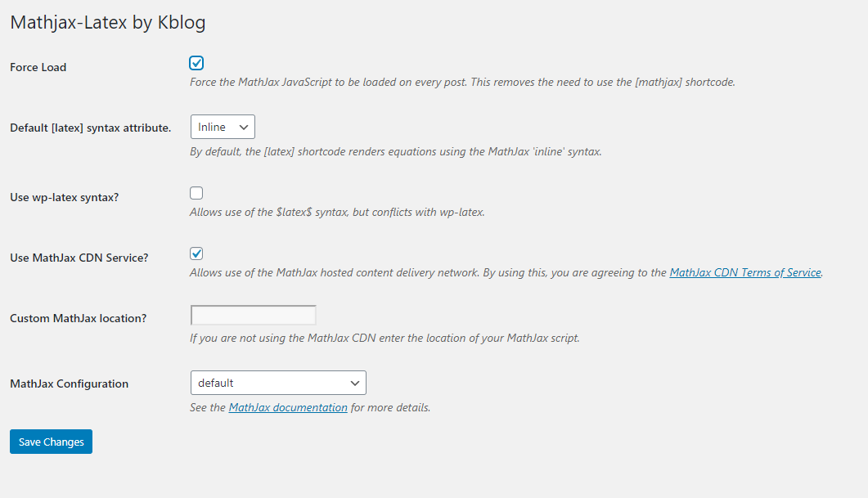Click the Use MathJax CDN Service? label
The width and height of the screenshot is (868, 498).
79,258
